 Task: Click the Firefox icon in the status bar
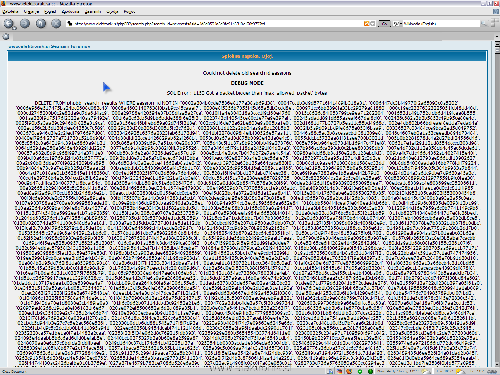(349, 371)
